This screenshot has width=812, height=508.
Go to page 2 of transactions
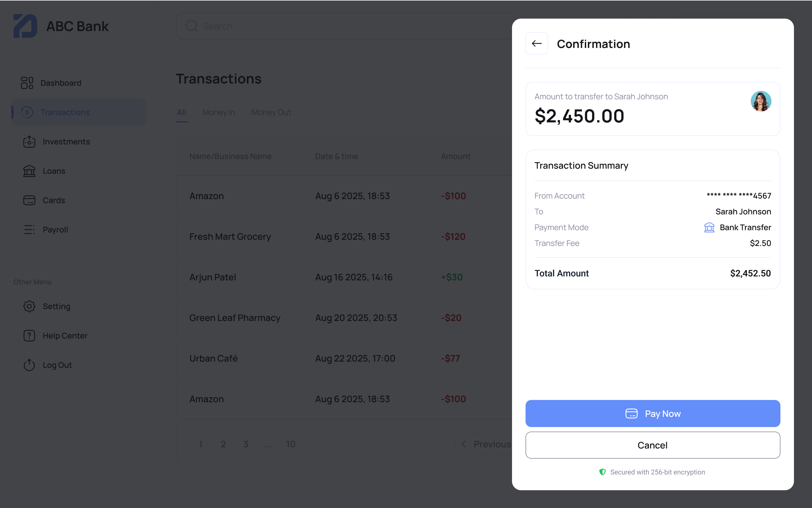pyautogui.click(x=223, y=444)
